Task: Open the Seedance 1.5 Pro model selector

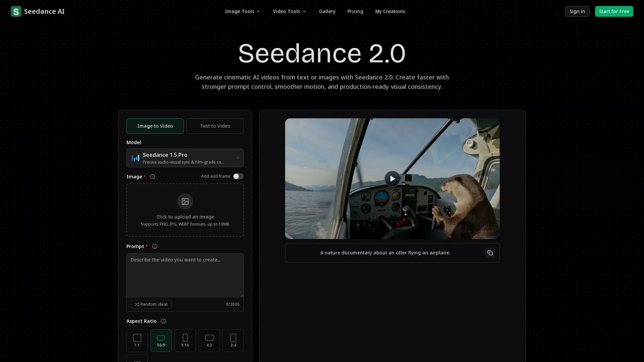Action: (185, 158)
